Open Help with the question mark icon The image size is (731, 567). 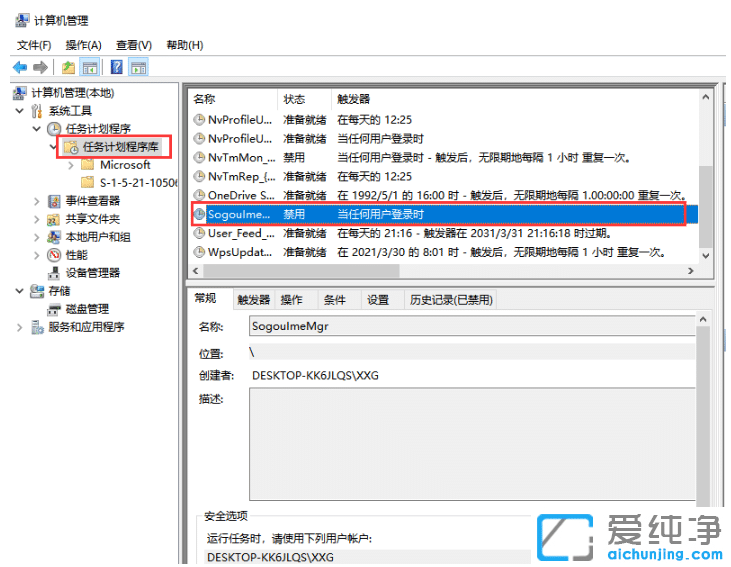[x=117, y=67]
